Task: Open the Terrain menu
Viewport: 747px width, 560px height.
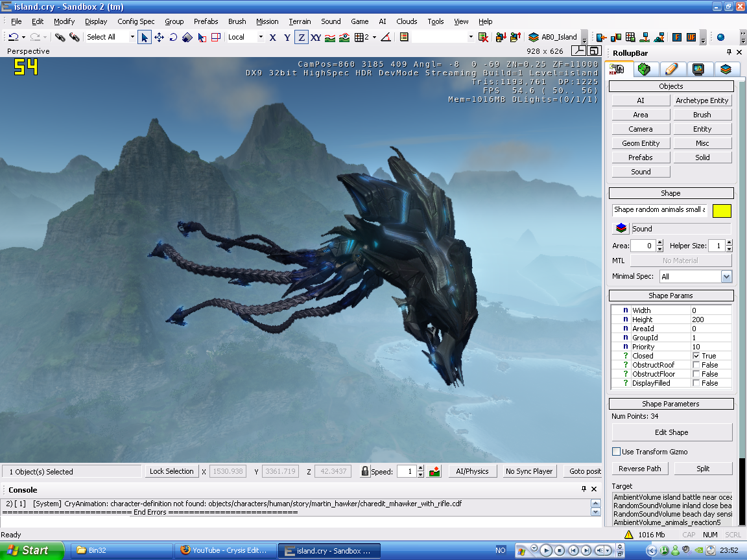Action: click(300, 21)
